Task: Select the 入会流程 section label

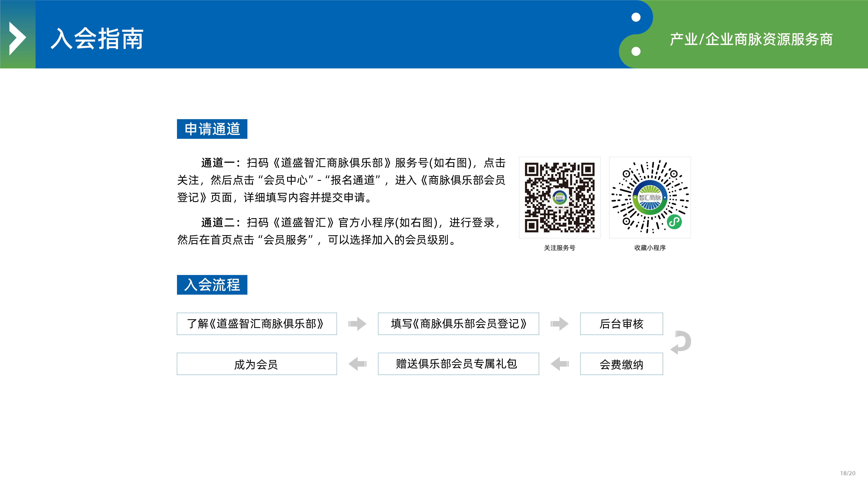Action: point(212,285)
